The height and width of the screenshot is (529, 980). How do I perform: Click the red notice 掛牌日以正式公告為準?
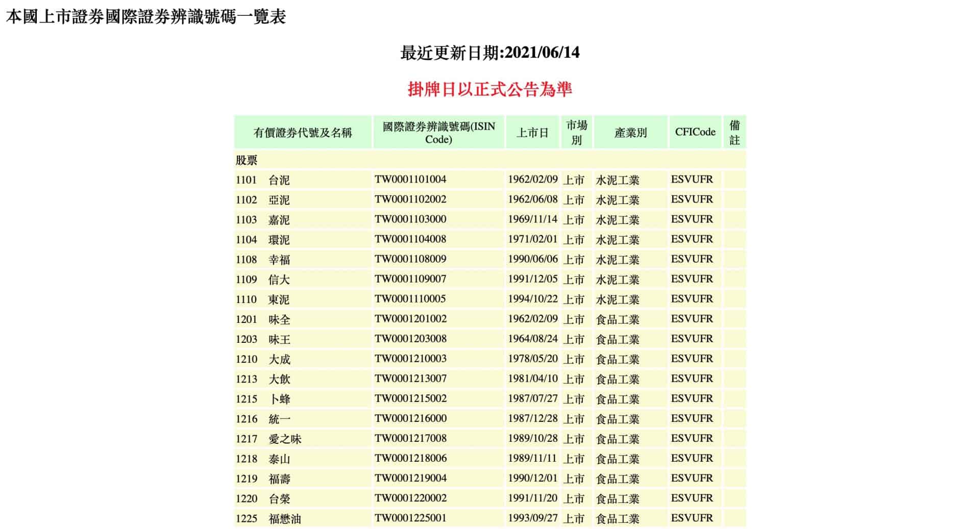pos(489,89)
